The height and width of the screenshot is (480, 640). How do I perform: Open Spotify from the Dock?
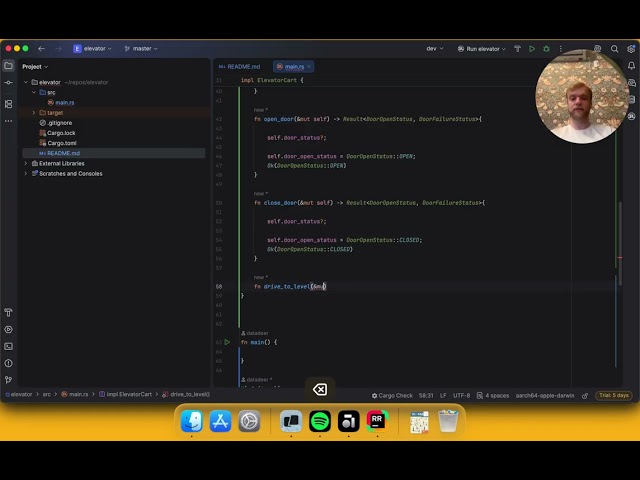click(320, 421)
